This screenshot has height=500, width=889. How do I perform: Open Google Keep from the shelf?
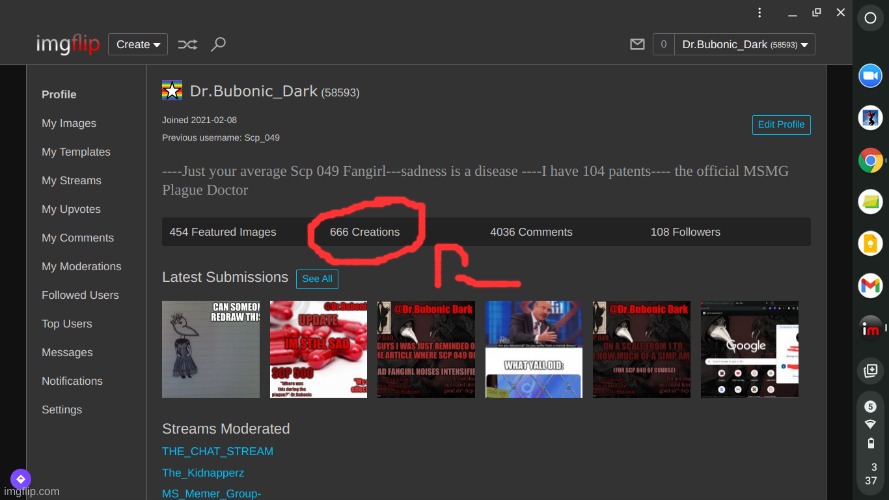870,244
